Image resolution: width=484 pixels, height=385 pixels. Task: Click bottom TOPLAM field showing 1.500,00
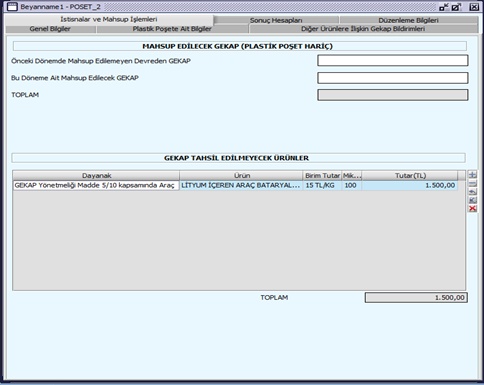[x=416, y=298]
